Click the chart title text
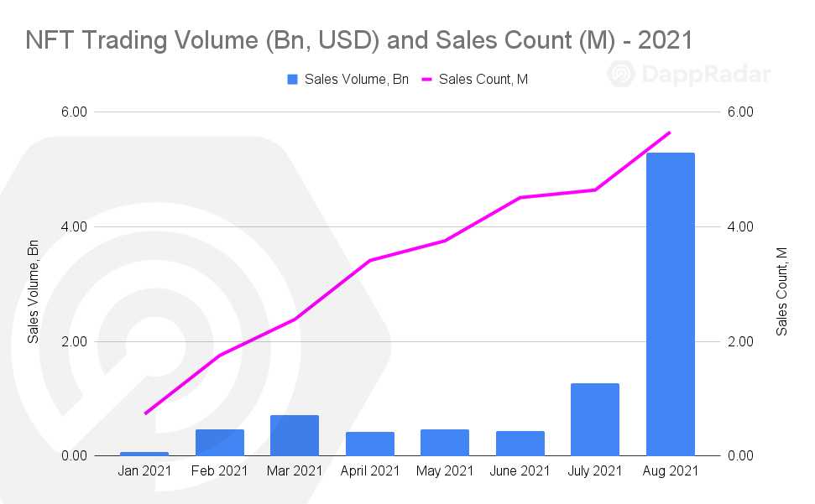The width and height of the screenshot is (815, 504). (x=359, y=40)
